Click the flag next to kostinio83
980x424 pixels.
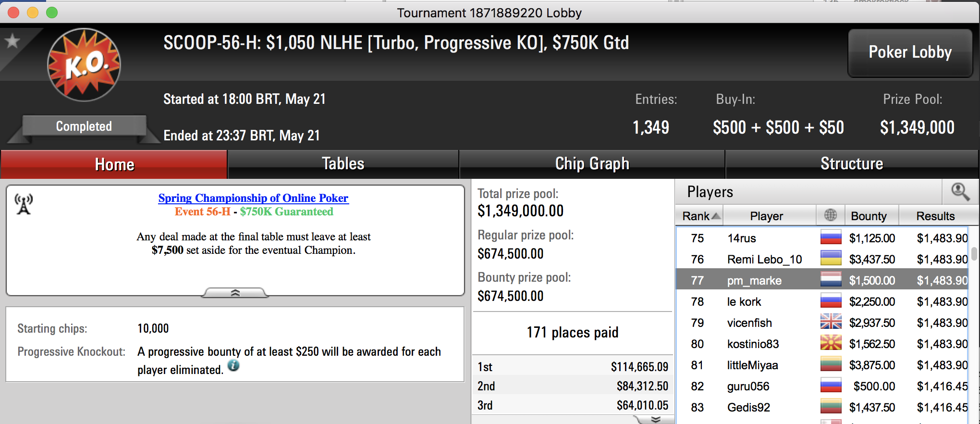[x=831, y=343]
